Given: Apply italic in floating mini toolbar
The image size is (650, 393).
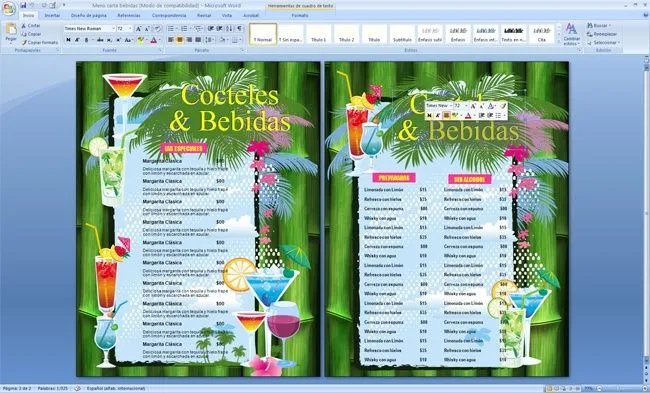Looking at the screenshot, I should point(438,115).
